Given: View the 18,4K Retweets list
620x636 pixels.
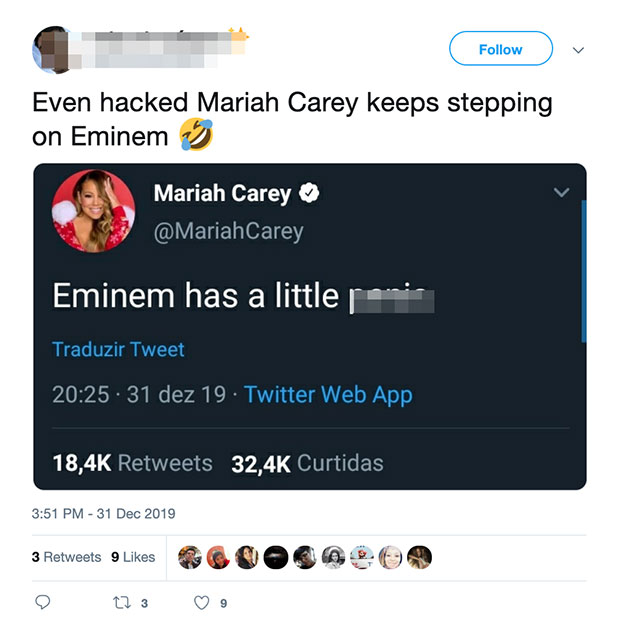Looking at the screenshot, I should 132,463.
